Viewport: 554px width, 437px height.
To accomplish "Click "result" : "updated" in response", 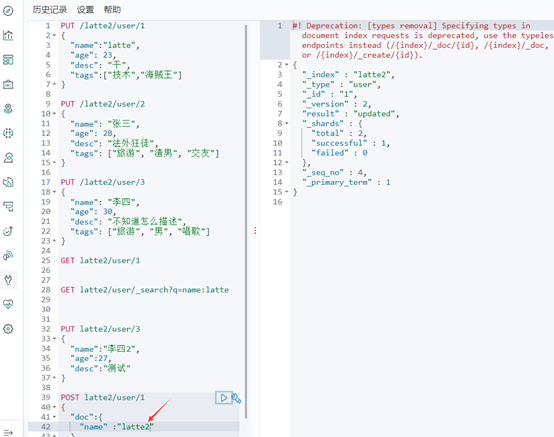I will click(350, 114).
